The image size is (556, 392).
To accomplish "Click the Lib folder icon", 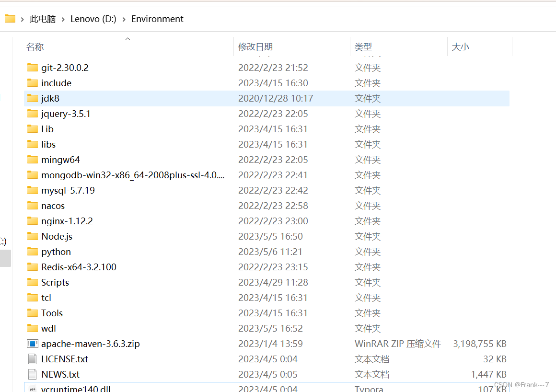I will tap(32, 128).
